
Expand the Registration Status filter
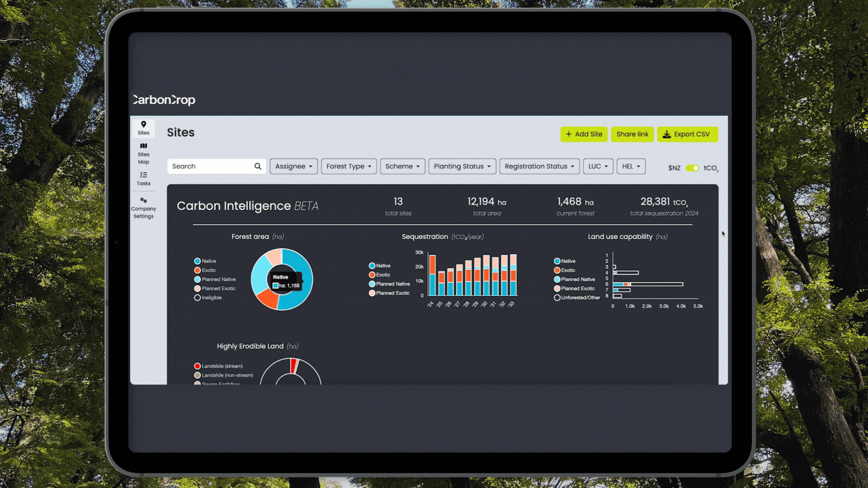tap(539, 166)
